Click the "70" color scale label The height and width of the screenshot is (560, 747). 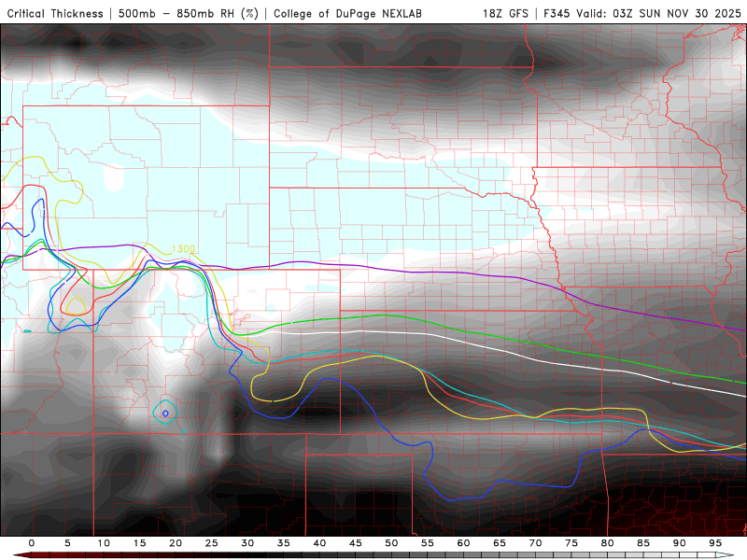click(x=535, y=543)
